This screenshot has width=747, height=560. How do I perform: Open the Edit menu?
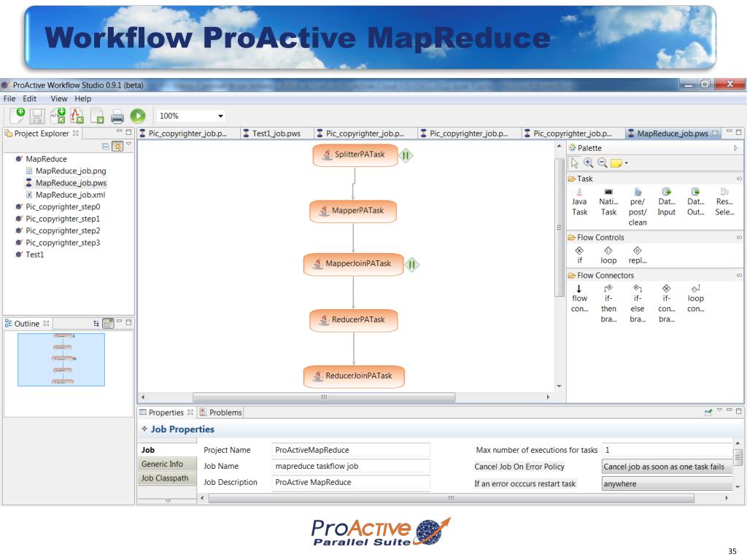pyautogui.click(x=29, y=98)
